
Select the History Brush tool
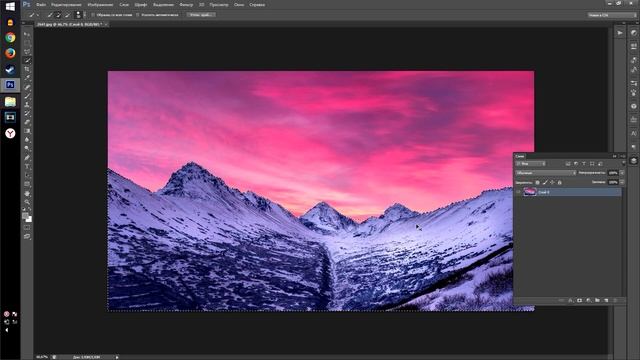(27, 113)
